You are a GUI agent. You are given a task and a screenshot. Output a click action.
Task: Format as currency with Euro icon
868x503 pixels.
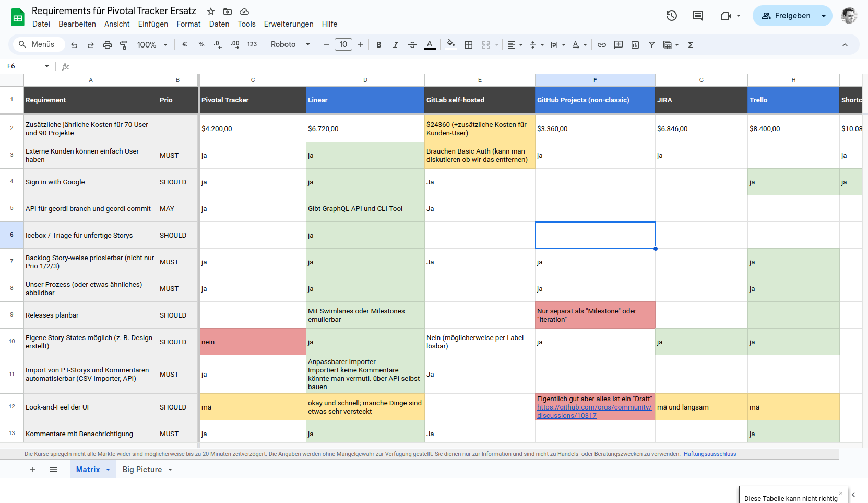tap(185, 44)
